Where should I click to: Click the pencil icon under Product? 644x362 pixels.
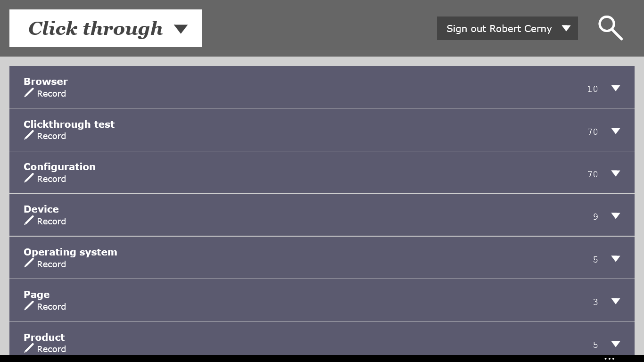[x=29, y=348]
